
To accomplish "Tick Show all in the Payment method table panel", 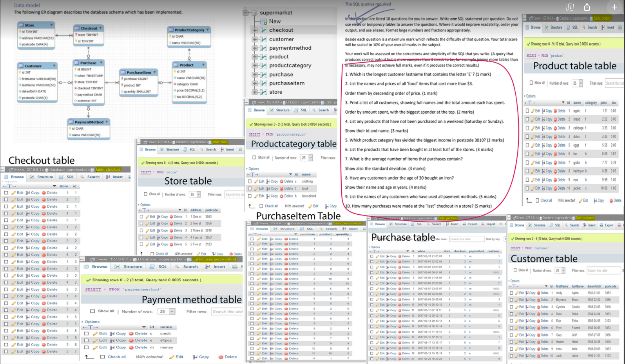I will click(92, 311).
